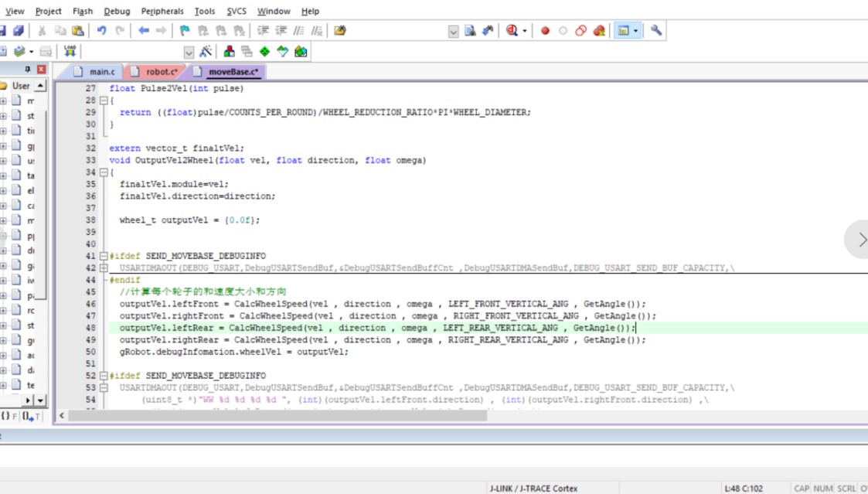868x494 pixels.
Task: Open the target selection dropdown
Action: pyautogui.click(x=189, y=52)
